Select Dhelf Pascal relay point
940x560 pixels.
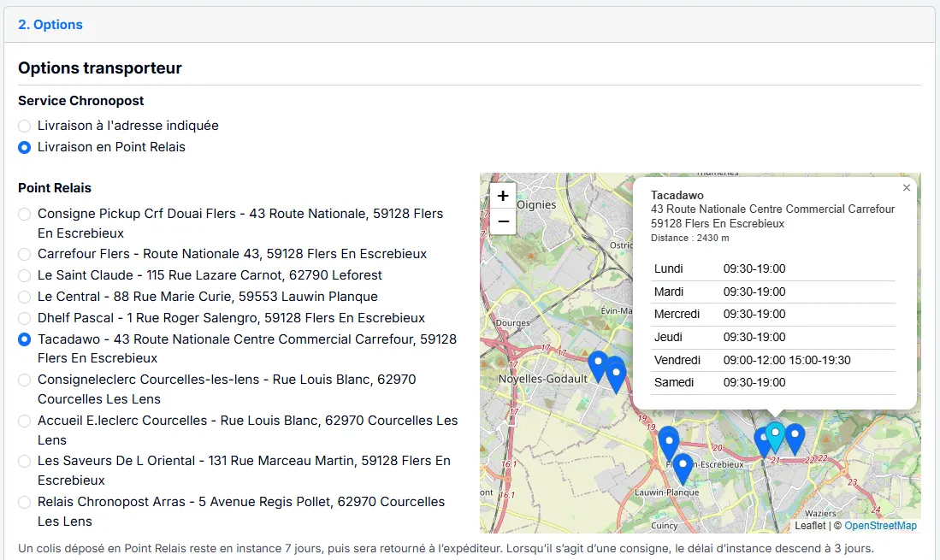click(x=25, y=318)
